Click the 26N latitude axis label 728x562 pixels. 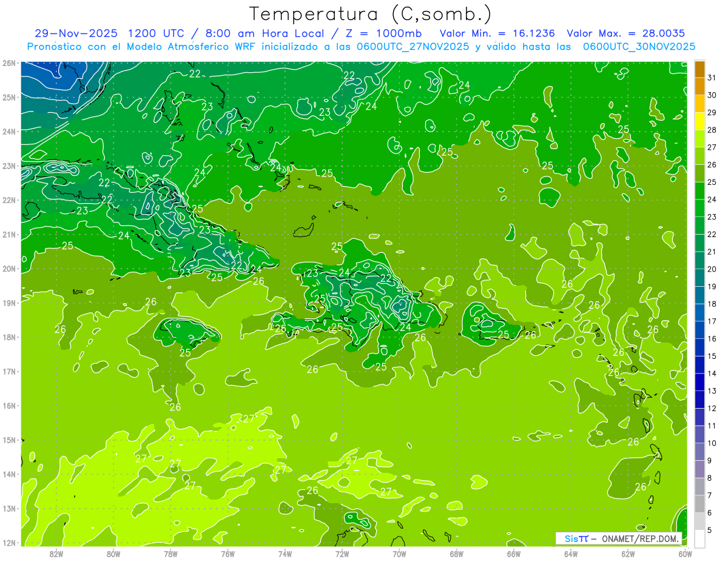tap(8, 62)
